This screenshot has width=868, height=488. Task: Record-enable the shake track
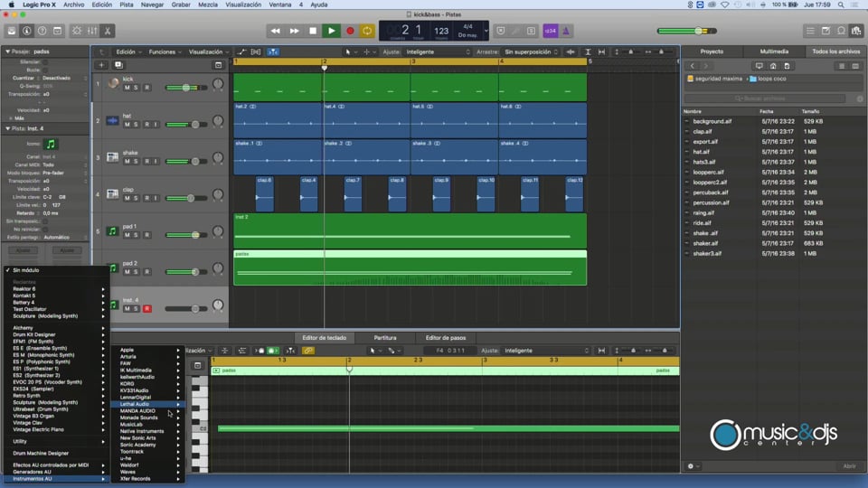coord(146,161)
